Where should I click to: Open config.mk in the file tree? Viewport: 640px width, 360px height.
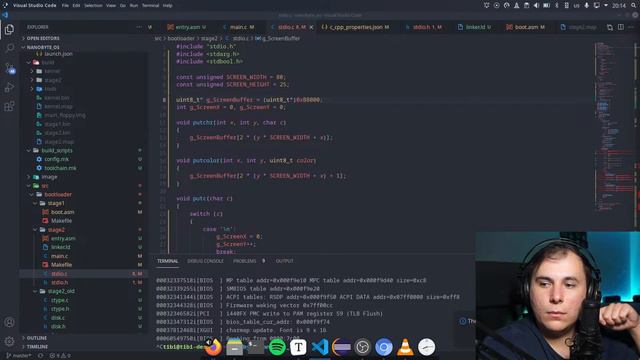tap(56, 159)
